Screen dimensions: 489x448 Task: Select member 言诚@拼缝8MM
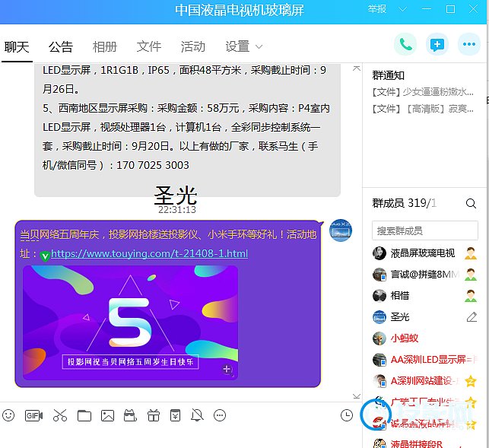425,275
